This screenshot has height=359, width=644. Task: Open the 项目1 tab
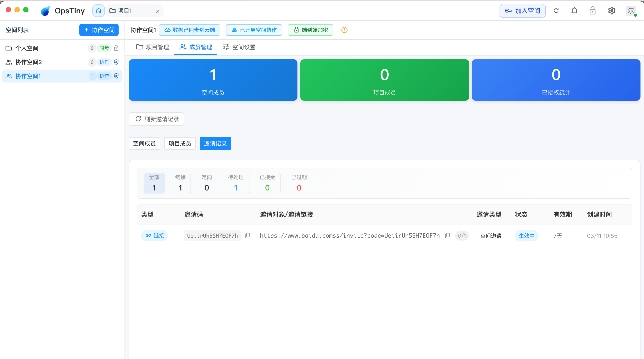click(135, 11)
